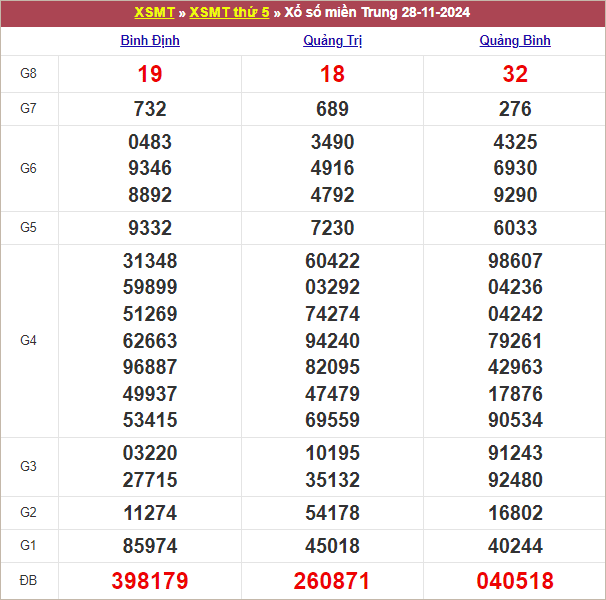Select G7 number 732
Image resolution: width=606 pixels, height=600 pixels.
click(150, 109)
